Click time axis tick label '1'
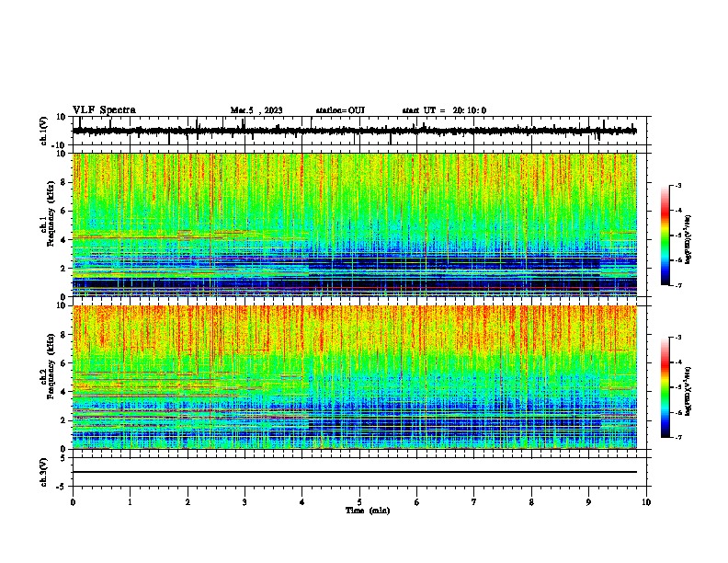Image resolution: width=728 pixels, height=563 pixels. click(x=130, y=502)
